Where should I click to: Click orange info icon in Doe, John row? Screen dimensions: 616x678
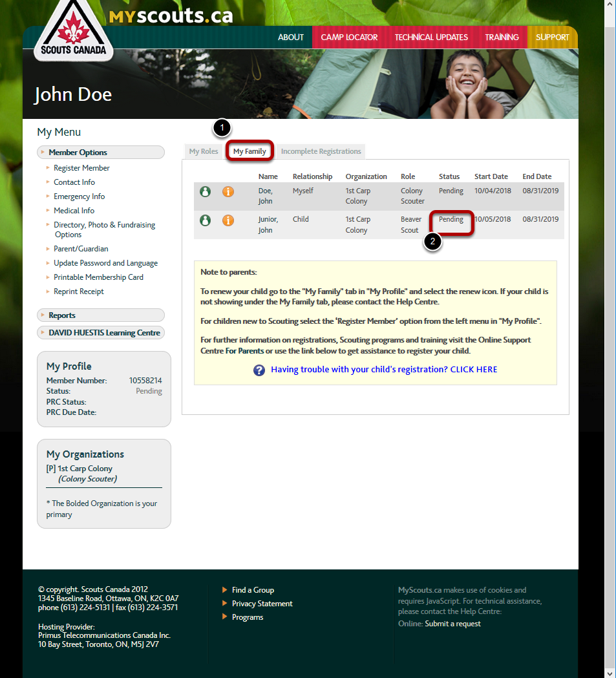point(228,191)
